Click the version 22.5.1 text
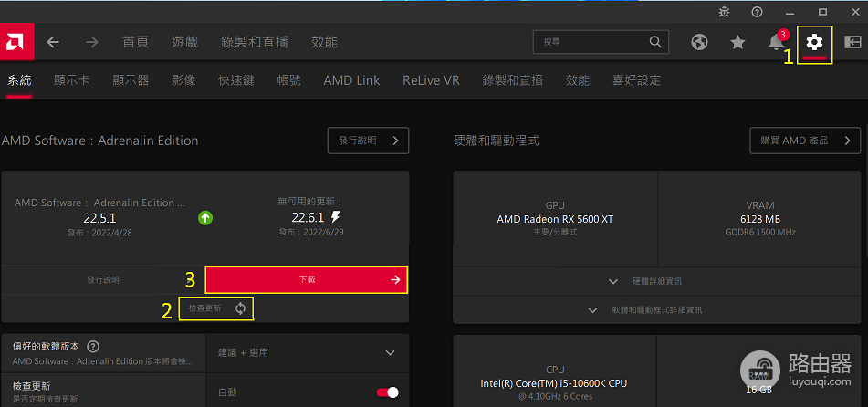The image size is (868, 407). tap(99, 217)
